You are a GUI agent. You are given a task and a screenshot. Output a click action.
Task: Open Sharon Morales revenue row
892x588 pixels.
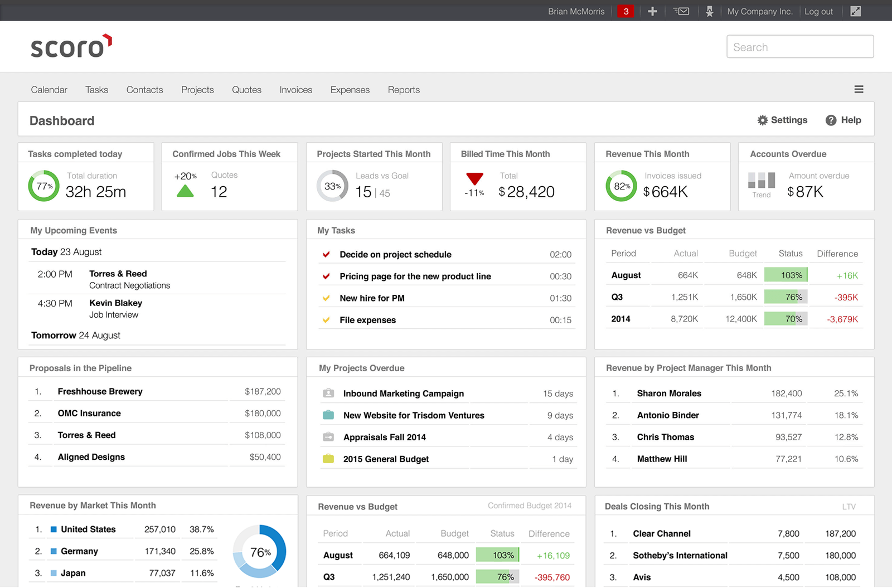[x=734, y=393]
